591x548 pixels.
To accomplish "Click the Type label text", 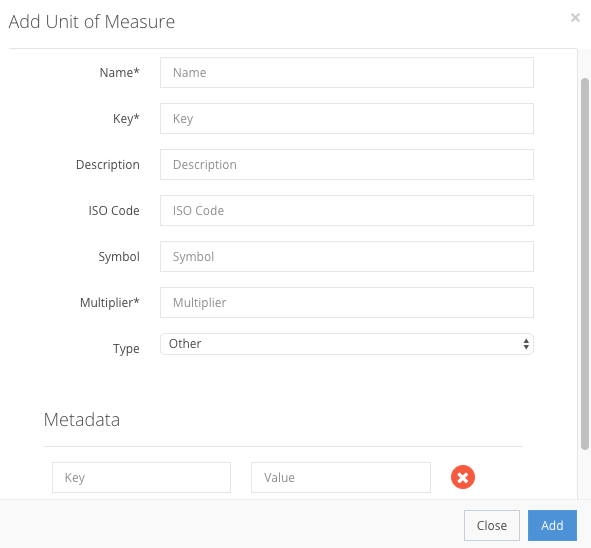I will pyautogui.click(x=126, y=349).
